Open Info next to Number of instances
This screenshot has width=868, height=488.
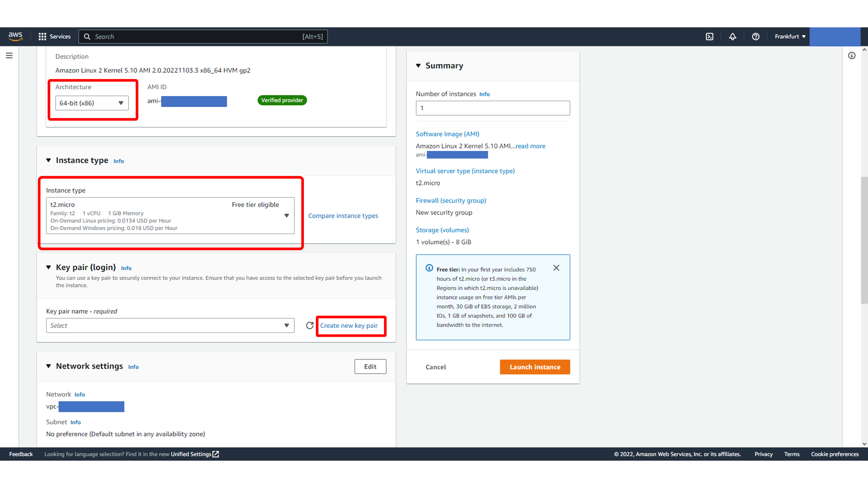(484, 94)
